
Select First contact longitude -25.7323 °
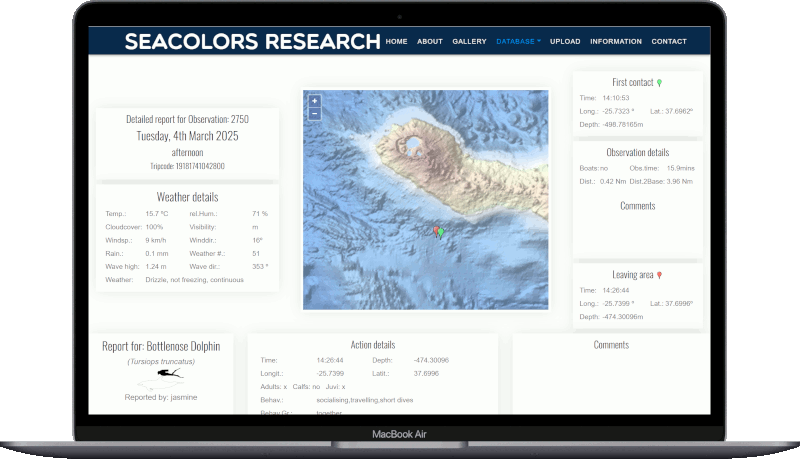(618, 111)
